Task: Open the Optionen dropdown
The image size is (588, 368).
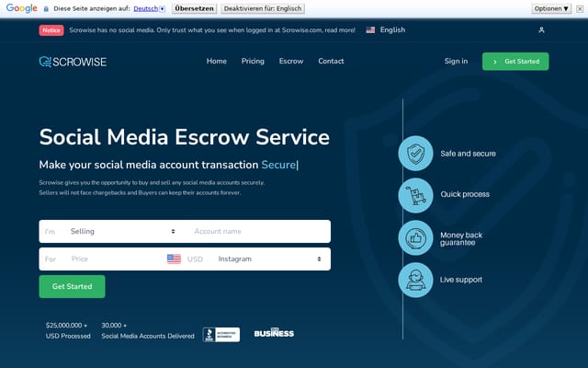Action: tap(551, 8)
